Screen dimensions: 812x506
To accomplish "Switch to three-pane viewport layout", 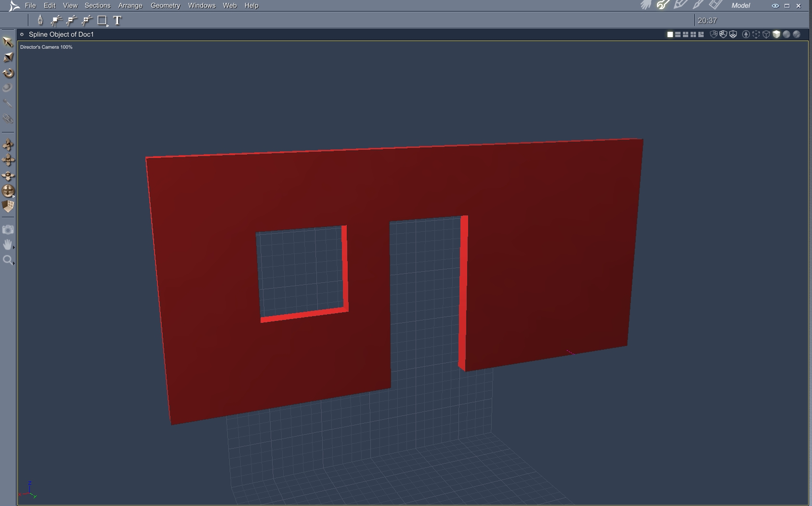I will click(x=685, y=34).
